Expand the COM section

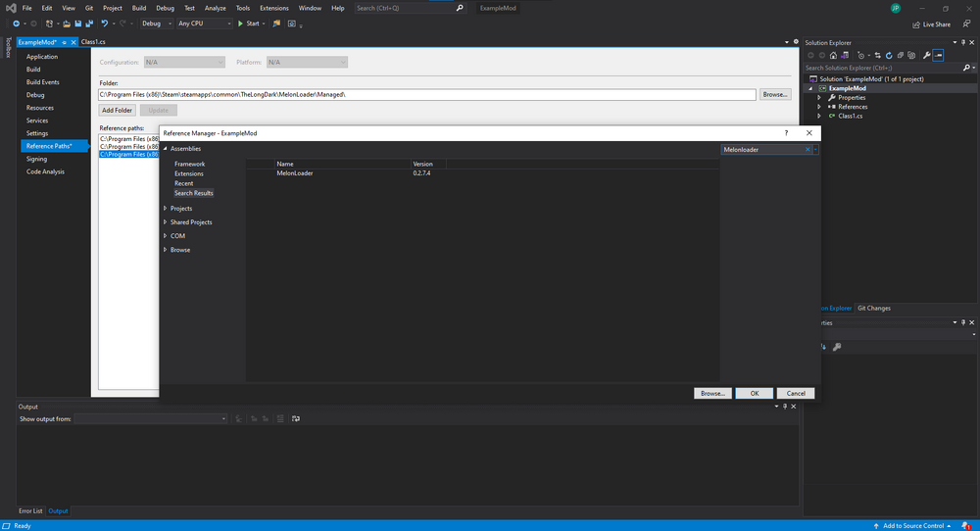pyautogui.click(x=165, y=235)
